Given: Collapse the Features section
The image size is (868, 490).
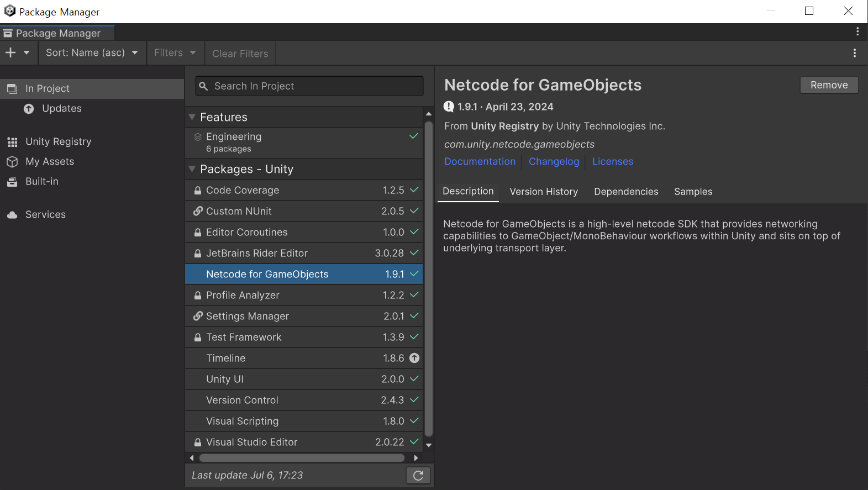Looking at the screenshot, I should (192, 117).
